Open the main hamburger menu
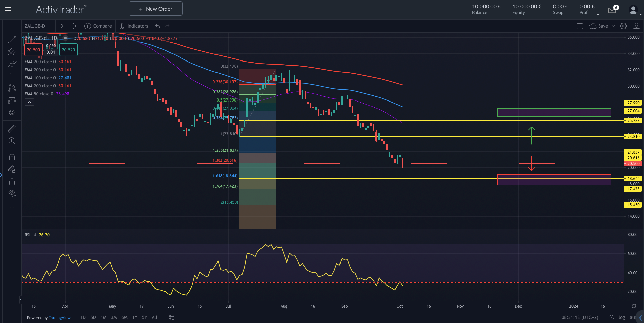 pyautogui.click(x=8, y=9)
